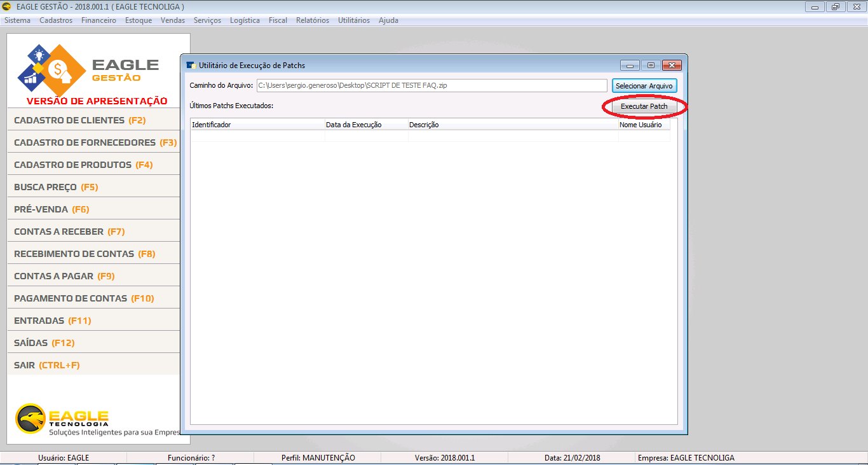Click the Descrição column header

tap(513, 125)
